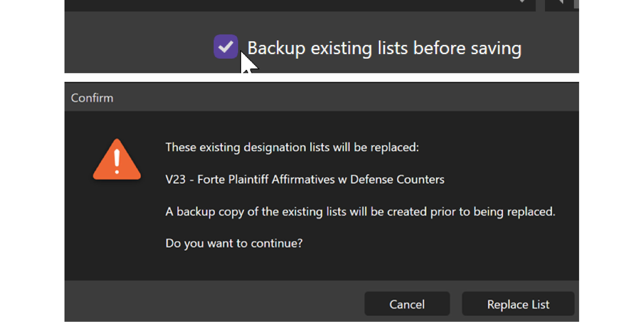644x322 pixels.
Task: Click 'These existing designation lists will be replaced' text
Action: [292, 147]
